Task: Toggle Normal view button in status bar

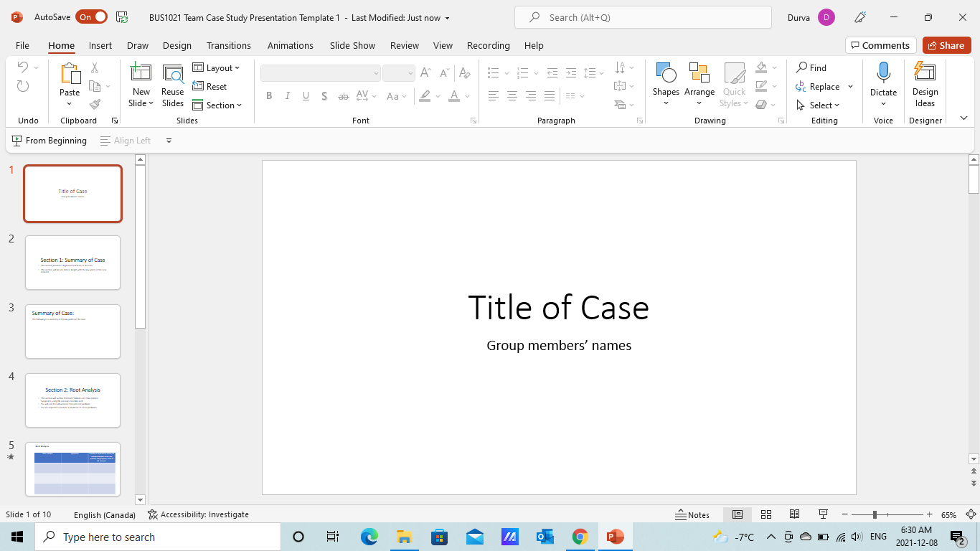Action: click(x=738, y=514)
